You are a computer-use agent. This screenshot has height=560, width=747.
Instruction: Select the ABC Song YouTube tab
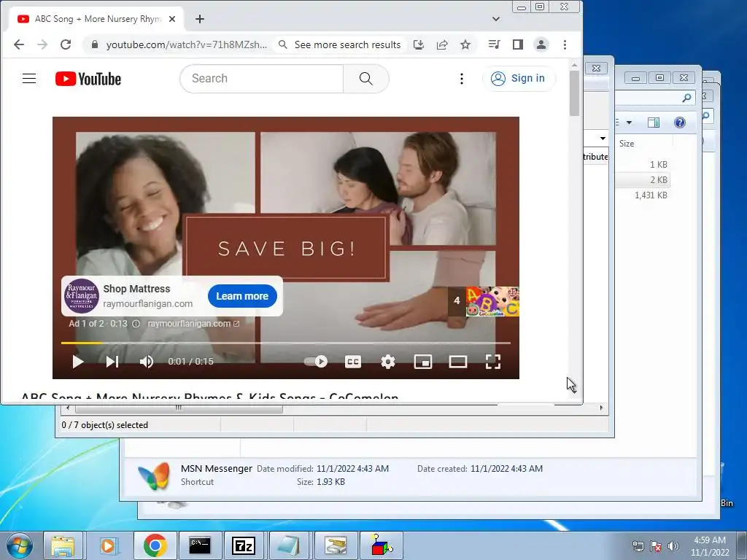click(97, 19)
